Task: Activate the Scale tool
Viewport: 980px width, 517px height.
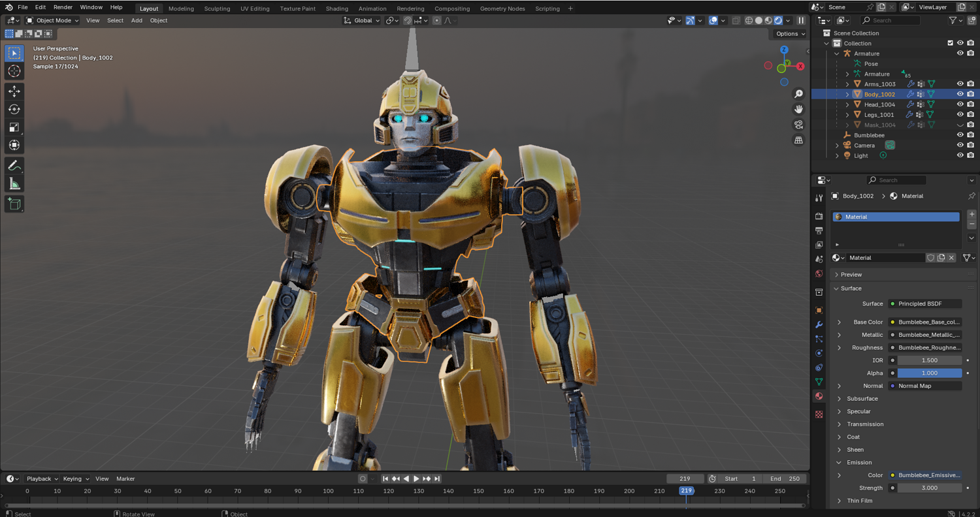Action: coord(14,127)
